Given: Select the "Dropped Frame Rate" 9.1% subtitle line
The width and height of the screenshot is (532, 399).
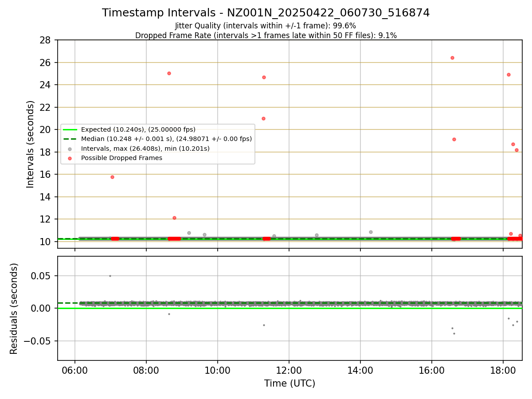Looking at the screenshot, I should 266,35.
